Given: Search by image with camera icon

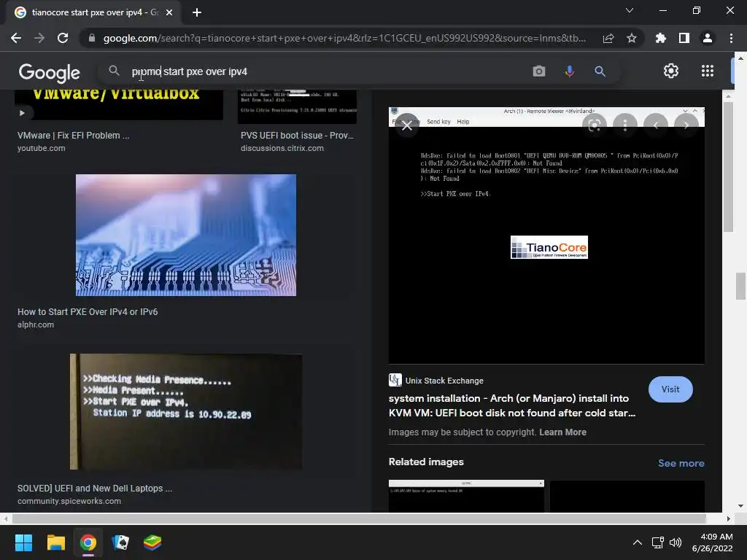Looking at the screenshot, I should [539, 71].
